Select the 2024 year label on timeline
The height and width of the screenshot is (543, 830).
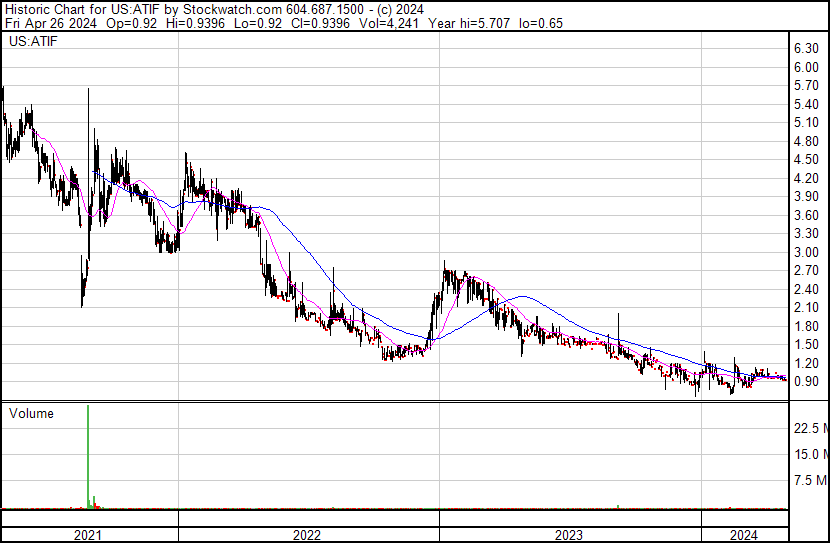744,535
